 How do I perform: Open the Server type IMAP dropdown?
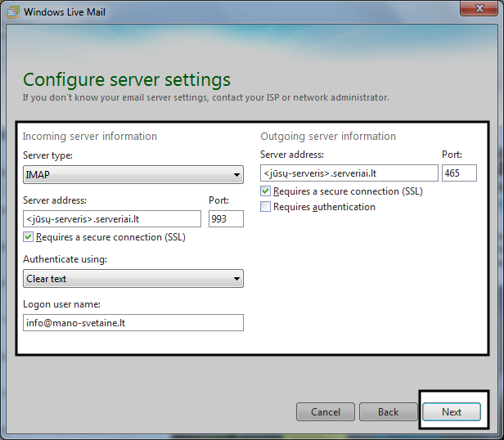[133, 174]
